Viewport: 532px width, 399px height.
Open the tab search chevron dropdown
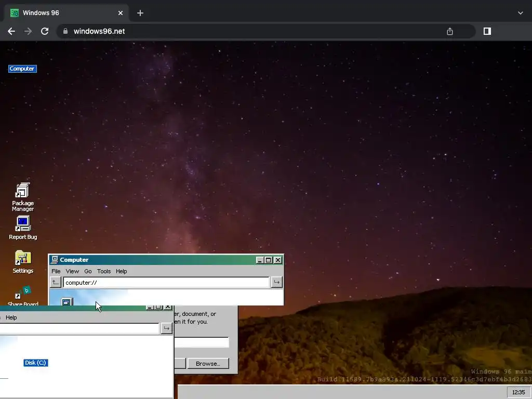[521, 13]
